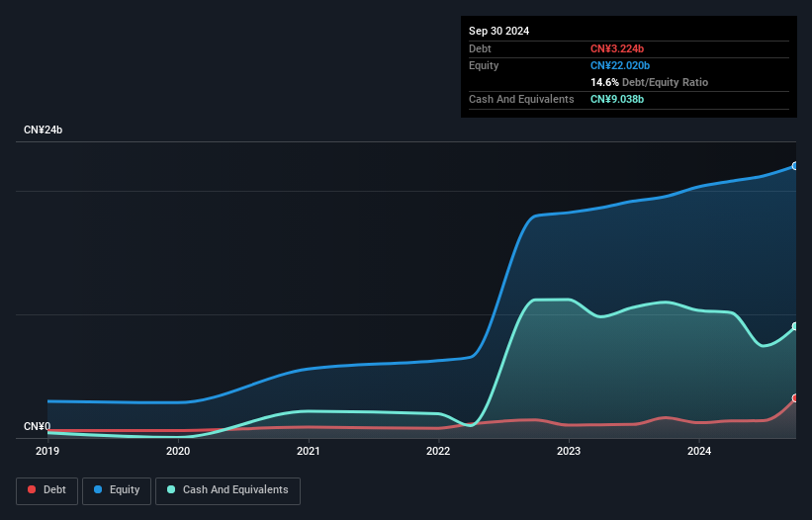812x520 pixels.
Task: Click the CN¥24b y-axis label
Action: click(x=43, y=130)
